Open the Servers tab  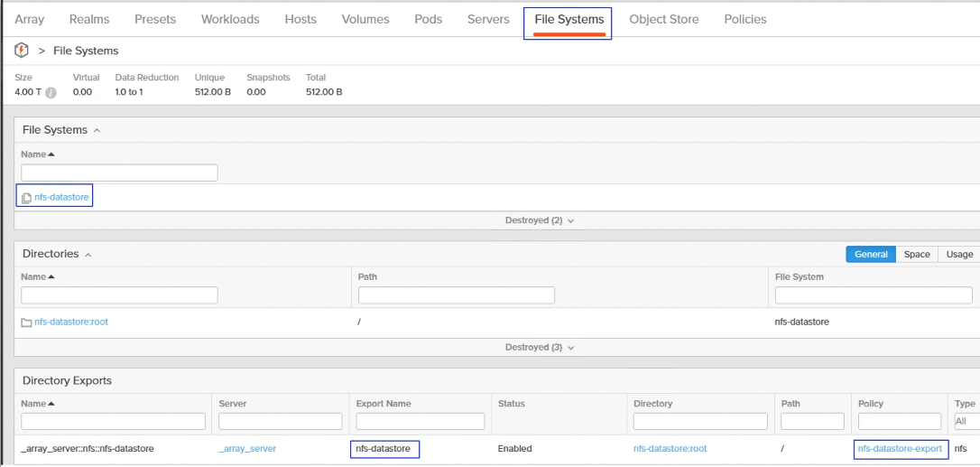[x=488, y=19]
